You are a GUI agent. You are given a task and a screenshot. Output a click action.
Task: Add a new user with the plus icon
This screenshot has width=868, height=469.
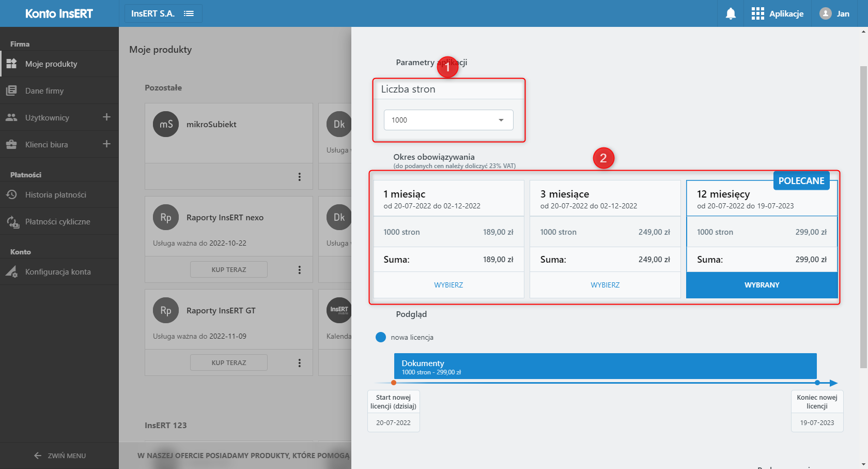(x=106, y=117)
